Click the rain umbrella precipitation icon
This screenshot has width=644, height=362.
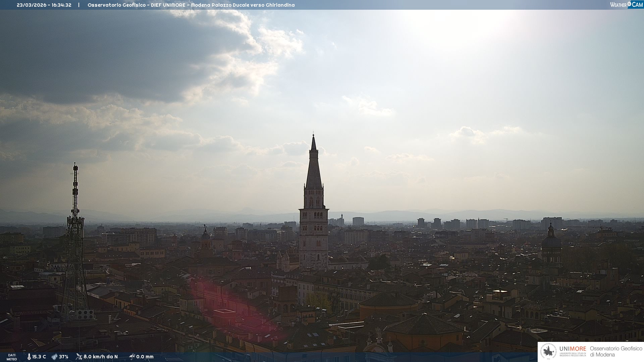pyautogui.click(x=132, y=357)
